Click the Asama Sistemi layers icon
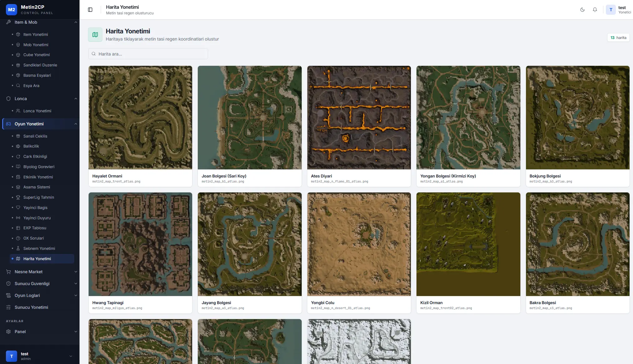 (x=18, y=187)
